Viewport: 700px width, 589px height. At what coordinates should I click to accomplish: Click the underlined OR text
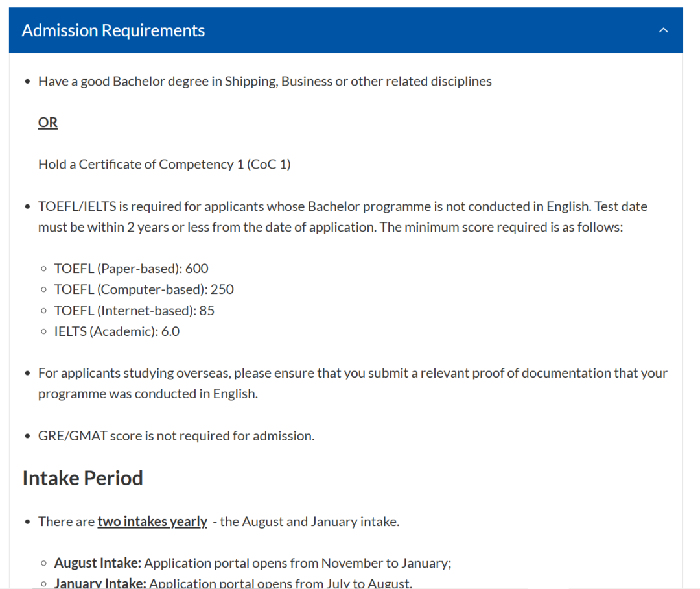pos(48,123)
